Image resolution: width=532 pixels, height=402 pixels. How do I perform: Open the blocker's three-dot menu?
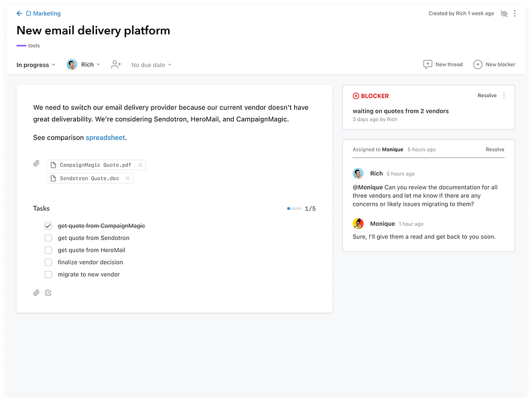pos(504,96)
